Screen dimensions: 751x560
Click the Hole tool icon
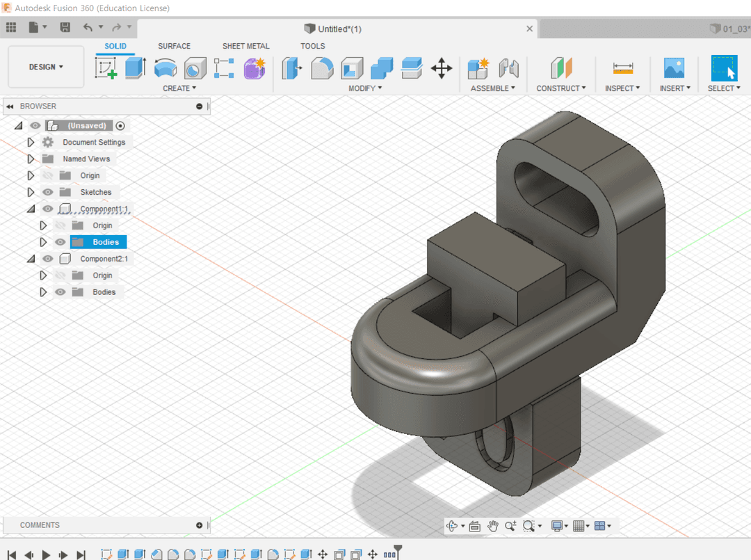tap(195, 68)
